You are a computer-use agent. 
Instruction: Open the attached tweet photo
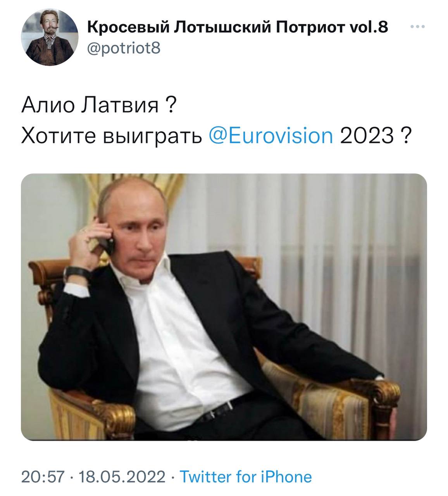coord(224,307)
